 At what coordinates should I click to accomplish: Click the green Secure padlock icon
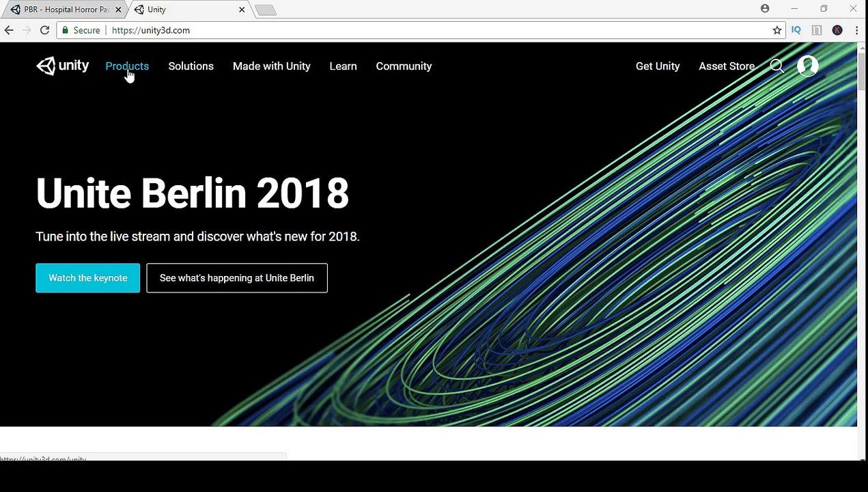pos(66,30)
